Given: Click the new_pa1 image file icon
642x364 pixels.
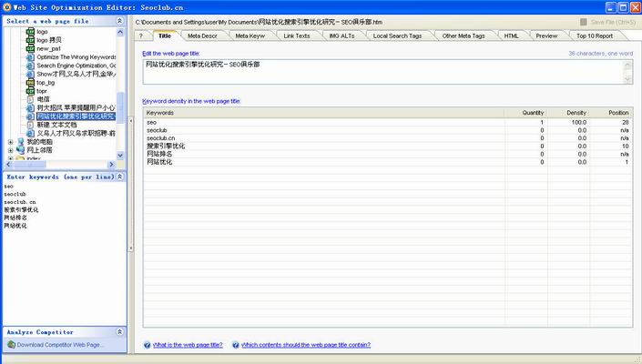Looking at the screenshot, I should coord(30,48).
